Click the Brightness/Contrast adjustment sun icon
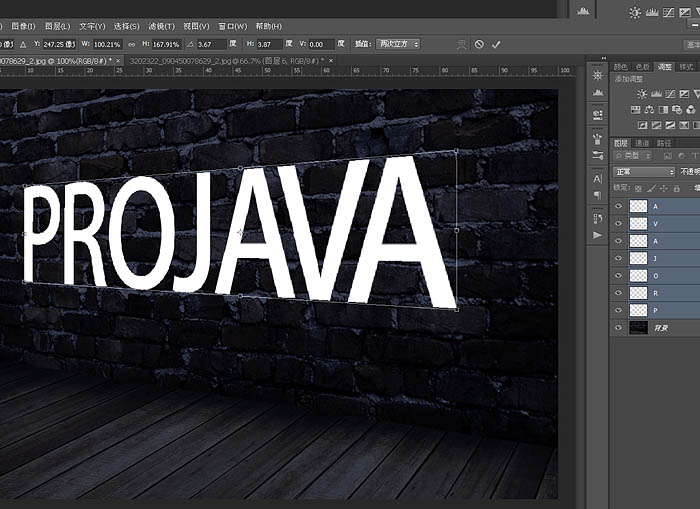Image resolution: width=700 pixels, height=509 pixels. [641, 94]
